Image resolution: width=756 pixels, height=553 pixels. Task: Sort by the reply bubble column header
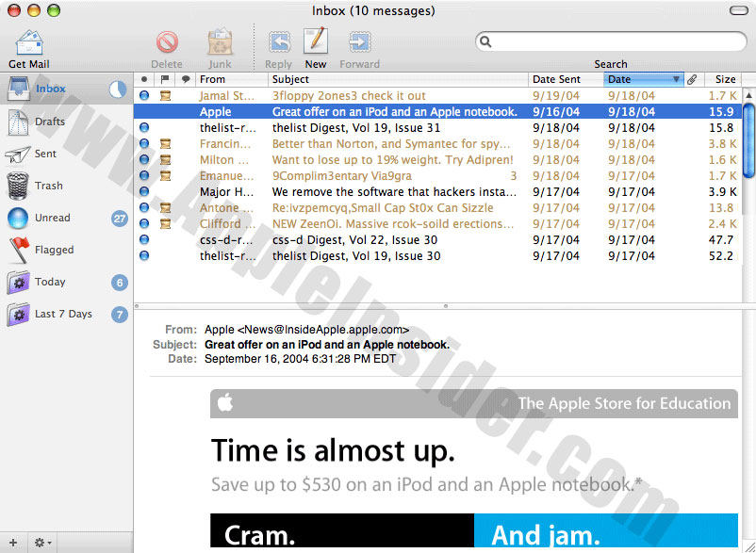186,79
